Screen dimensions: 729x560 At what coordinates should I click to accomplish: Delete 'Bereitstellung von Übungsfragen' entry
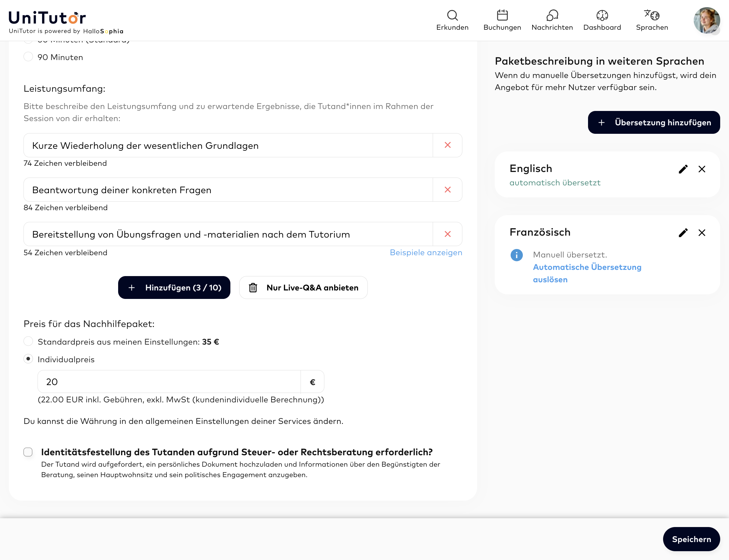[x=447, y=234]
